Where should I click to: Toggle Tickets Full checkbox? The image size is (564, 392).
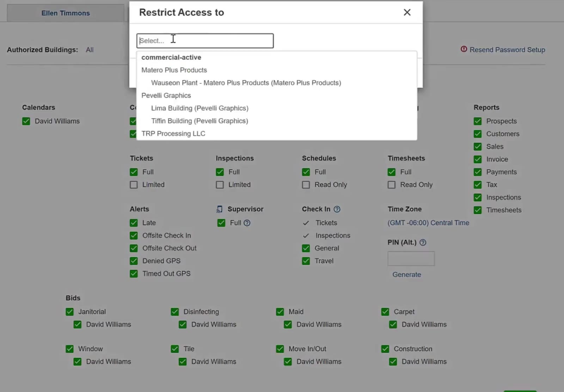point(134,172)
